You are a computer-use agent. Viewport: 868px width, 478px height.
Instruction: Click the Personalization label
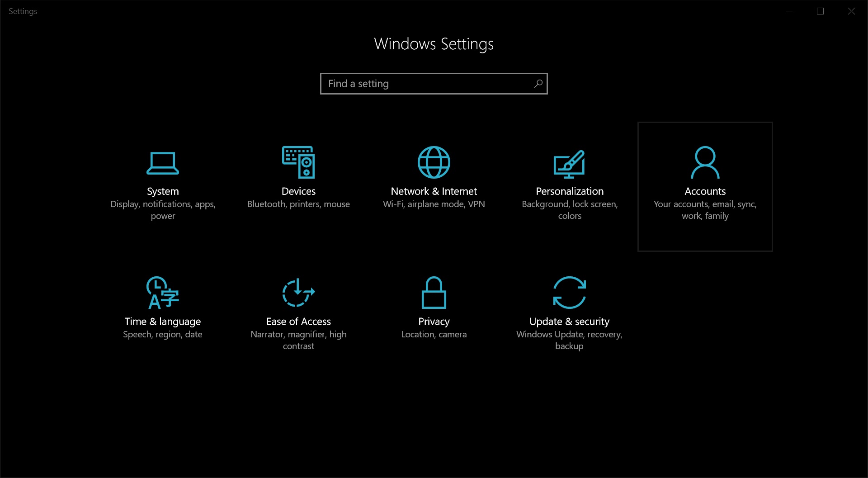(570, 191)
